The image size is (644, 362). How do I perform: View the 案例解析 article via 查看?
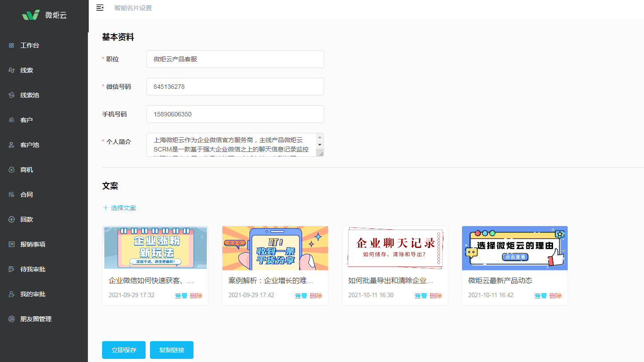point(301,296)
